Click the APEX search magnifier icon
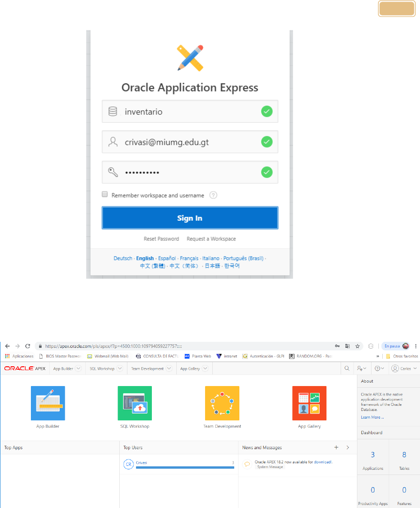The width and height of the screenshot is (420, 508). point(347,368)
